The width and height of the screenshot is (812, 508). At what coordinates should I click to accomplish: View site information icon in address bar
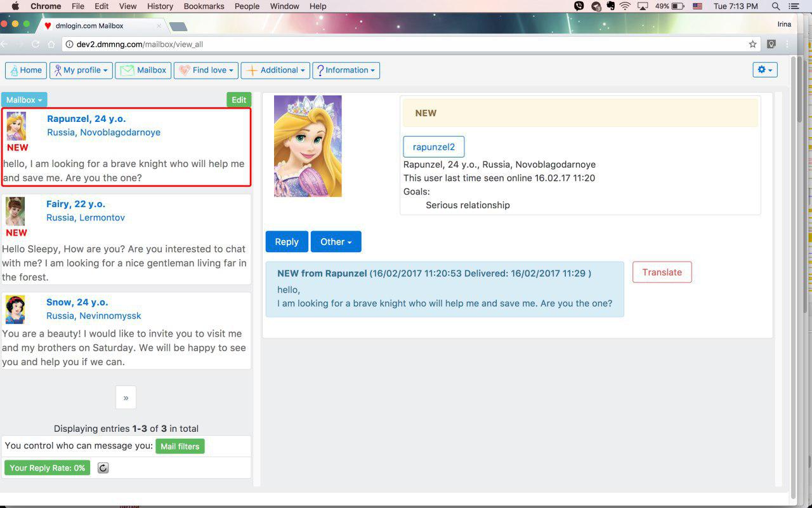70,44
